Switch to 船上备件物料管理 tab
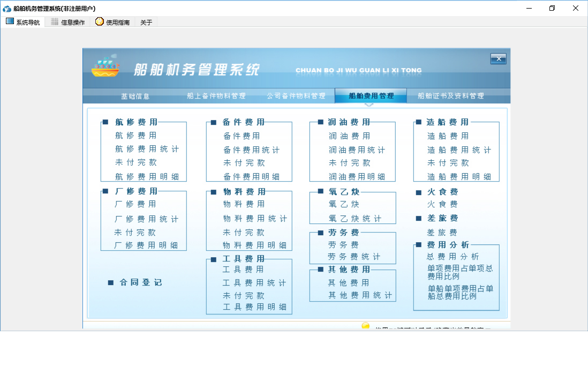This screenshot has width=588, height=382. (216, 96)
